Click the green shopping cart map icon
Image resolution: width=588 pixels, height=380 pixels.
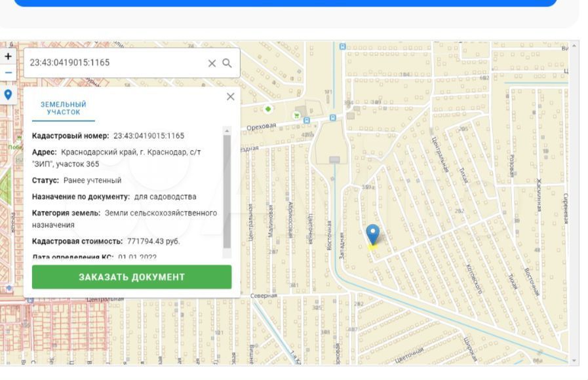pos(297,115)
